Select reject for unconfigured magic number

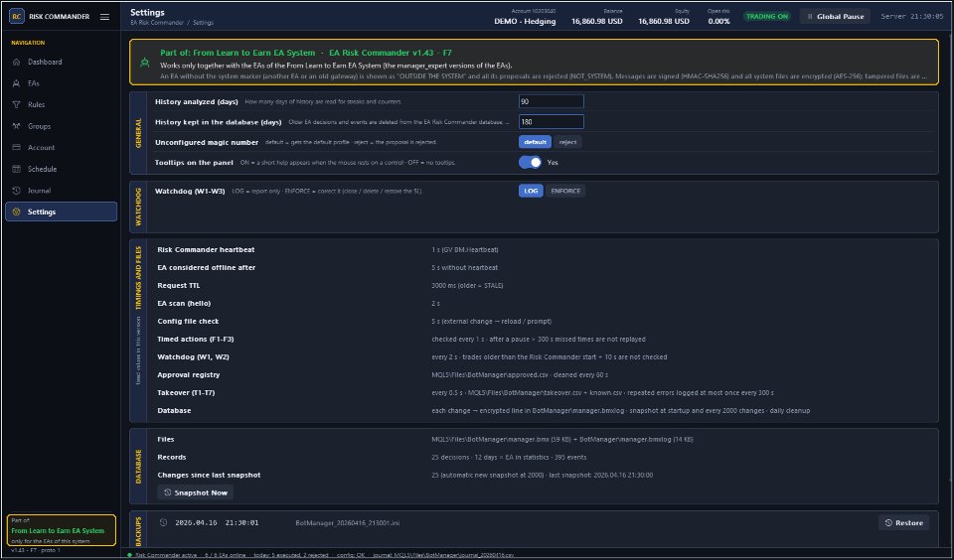tap(567, 142)
